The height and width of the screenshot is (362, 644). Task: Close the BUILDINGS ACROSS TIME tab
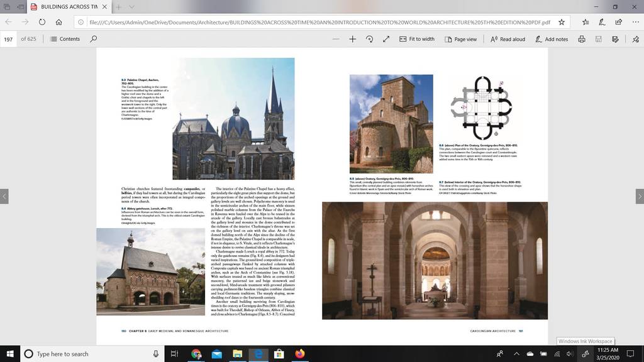tap(105, 7)
